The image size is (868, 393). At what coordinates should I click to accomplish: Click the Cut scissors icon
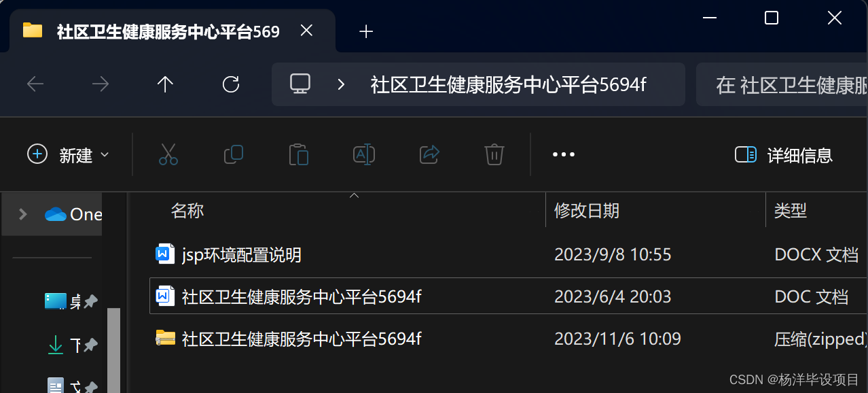click(x=168, y=154)
